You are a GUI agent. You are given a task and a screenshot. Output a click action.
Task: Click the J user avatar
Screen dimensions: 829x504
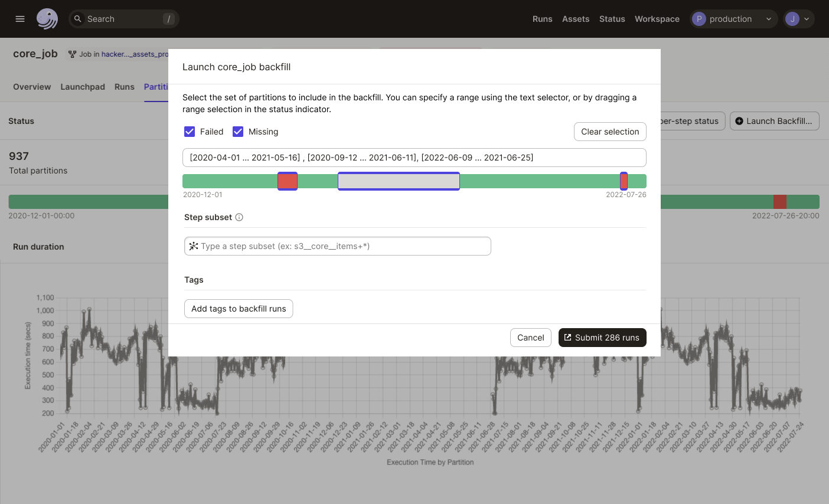792,19
